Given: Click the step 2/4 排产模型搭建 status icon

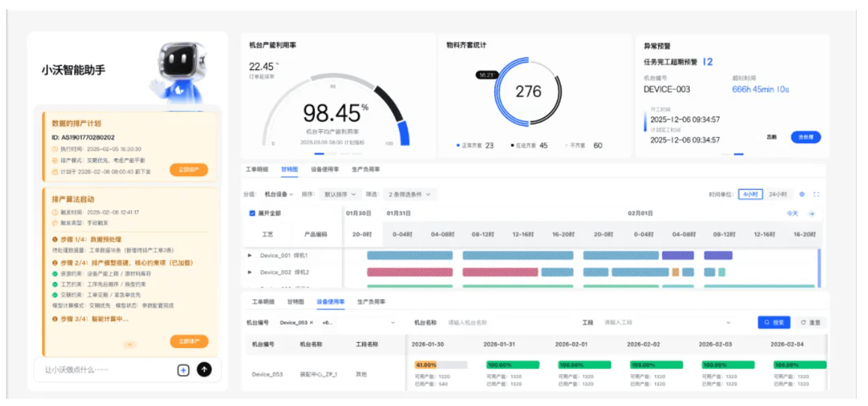Looking at the screenshot, I should coord(55,262).
